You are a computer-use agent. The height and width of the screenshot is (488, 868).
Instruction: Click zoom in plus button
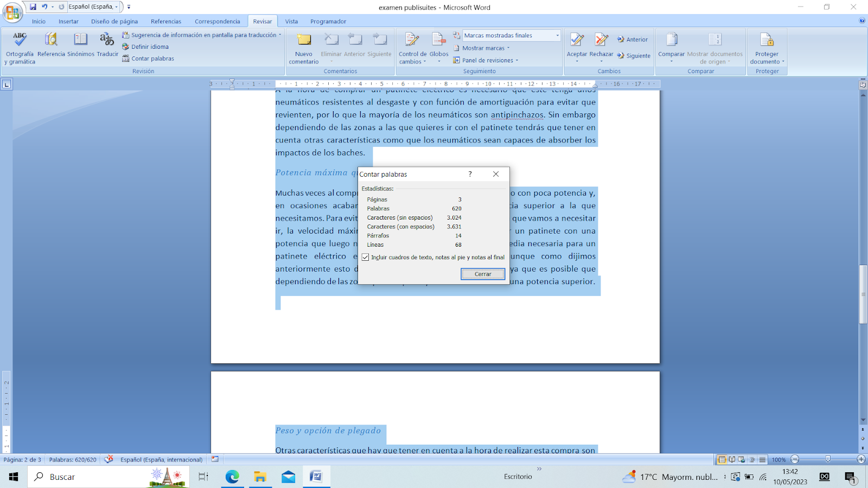[861, 459]
